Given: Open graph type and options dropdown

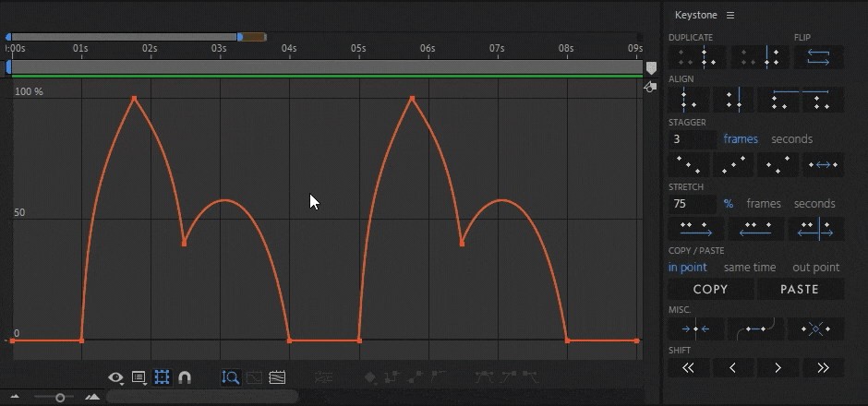Looking at the screenshot, I should [x=139, y=377].
